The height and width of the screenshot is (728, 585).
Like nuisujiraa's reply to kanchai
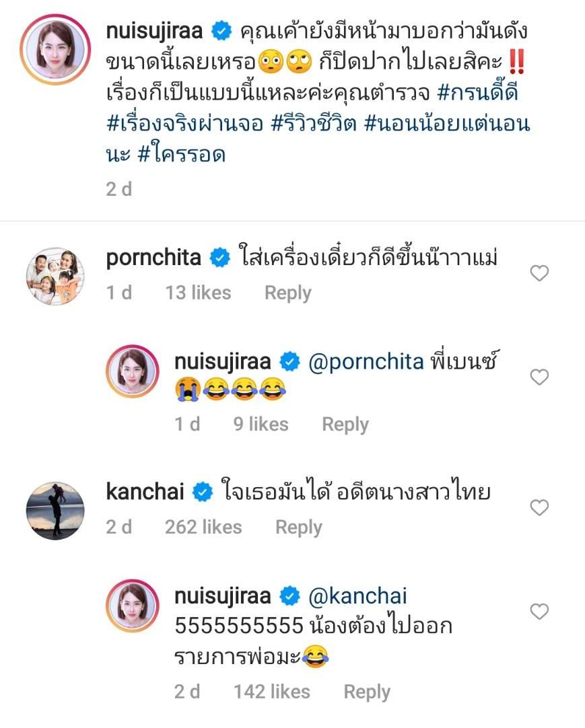[x=539, y=612]
